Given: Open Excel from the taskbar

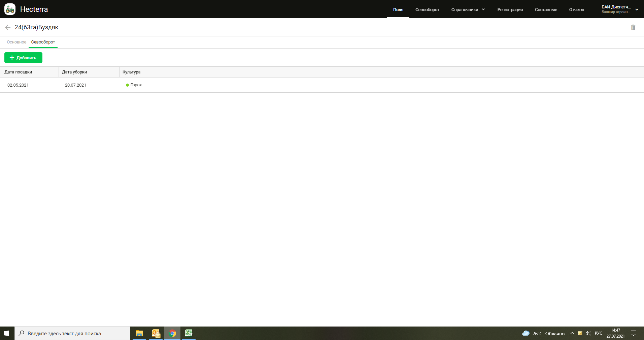Looking at the screenshot, I should tap(189, 333).
